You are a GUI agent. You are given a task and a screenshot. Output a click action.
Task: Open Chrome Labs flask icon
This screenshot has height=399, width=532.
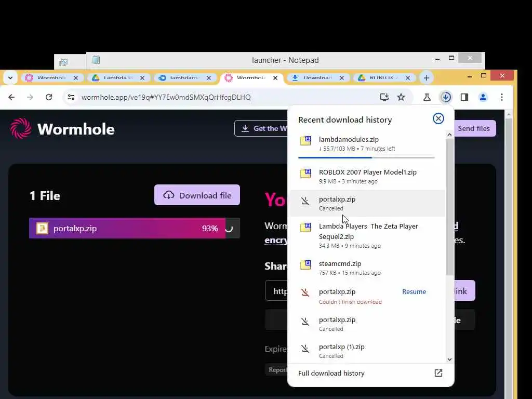click(427, 97)
